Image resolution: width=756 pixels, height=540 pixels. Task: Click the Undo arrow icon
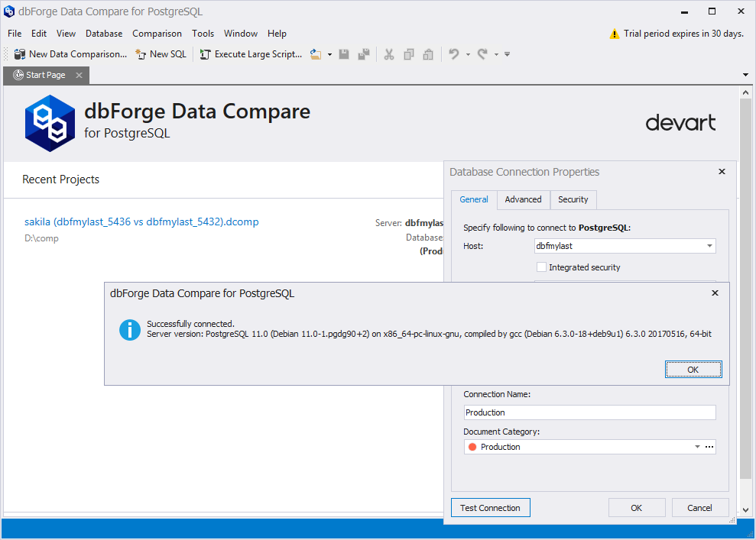pyautogui.click(x=454, y=54)
